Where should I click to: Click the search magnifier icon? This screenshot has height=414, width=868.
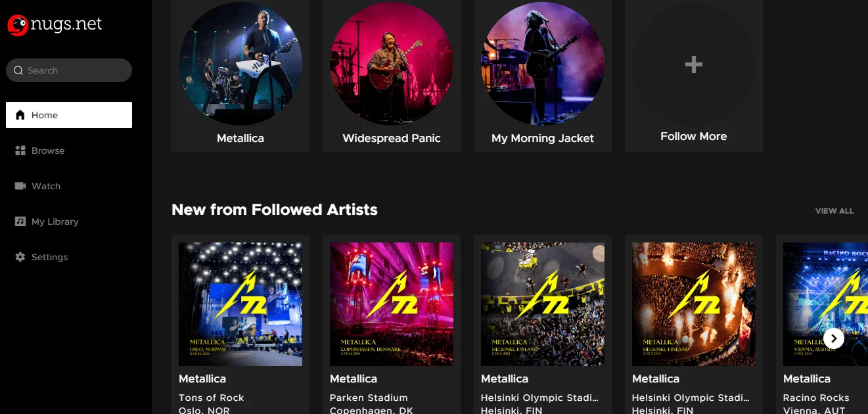coord(19,70)
